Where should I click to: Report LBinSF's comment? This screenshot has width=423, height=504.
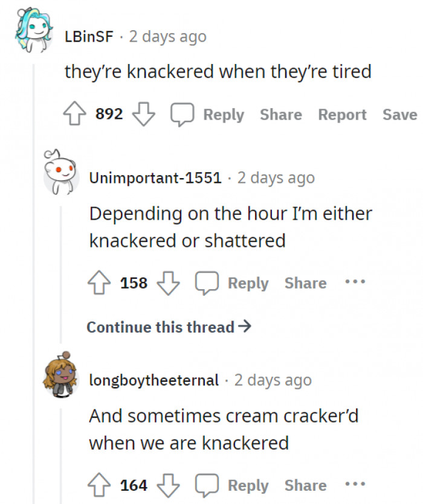click(x=342, y=114)
